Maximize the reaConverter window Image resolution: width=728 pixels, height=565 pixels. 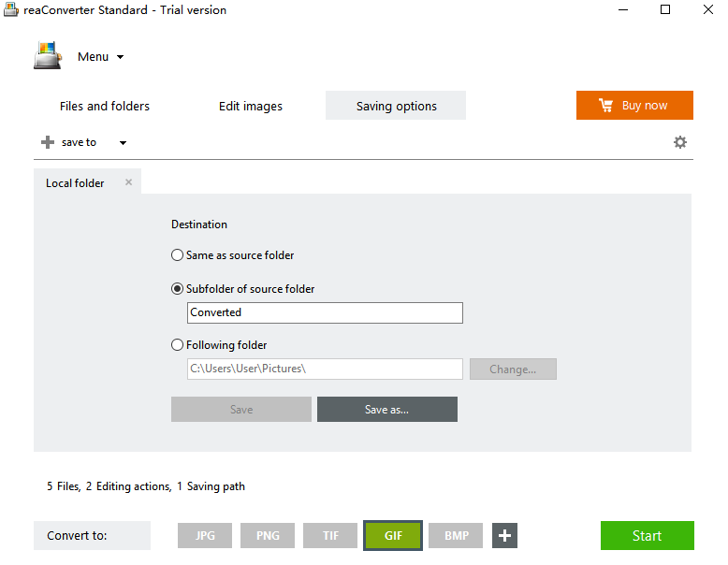coord(665,9)
